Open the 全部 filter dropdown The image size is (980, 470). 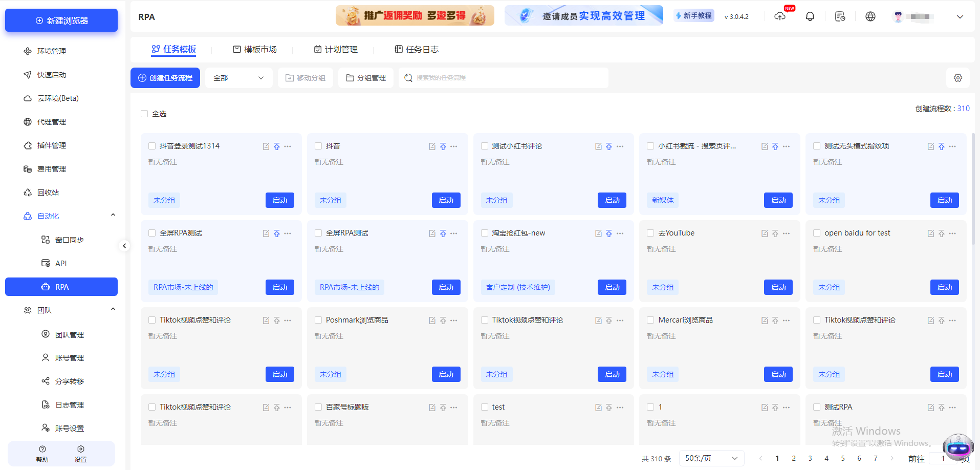click(x=238, y=77)
